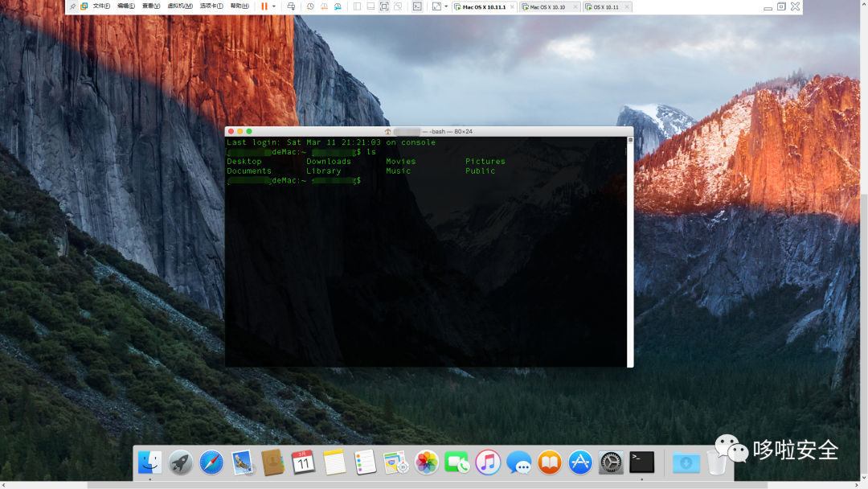Image resolution: width=868 pixels, height=489 pixels.
Task: Open Reminders list icon in Dock
Action: click(365, 462)
